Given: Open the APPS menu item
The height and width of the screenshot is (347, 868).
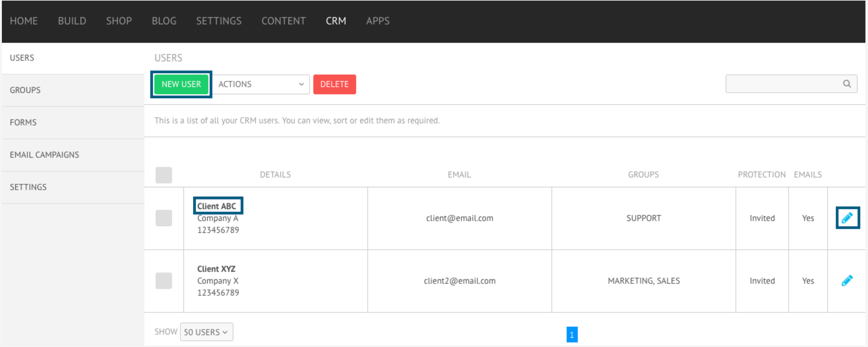Looking at the screenshot, I should click(378, 21).
